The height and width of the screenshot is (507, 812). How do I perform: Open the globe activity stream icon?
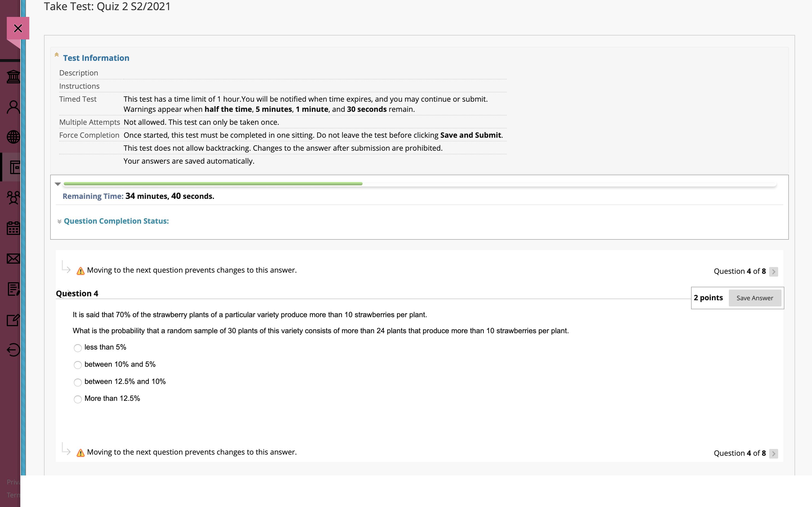pos(14,137)
